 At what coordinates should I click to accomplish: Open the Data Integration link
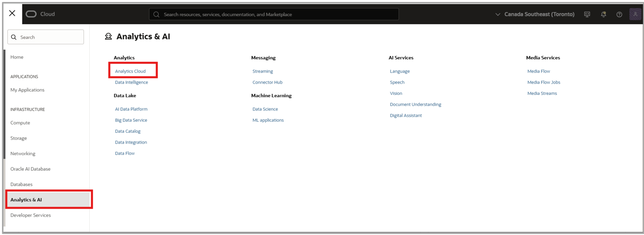point(131,143)
